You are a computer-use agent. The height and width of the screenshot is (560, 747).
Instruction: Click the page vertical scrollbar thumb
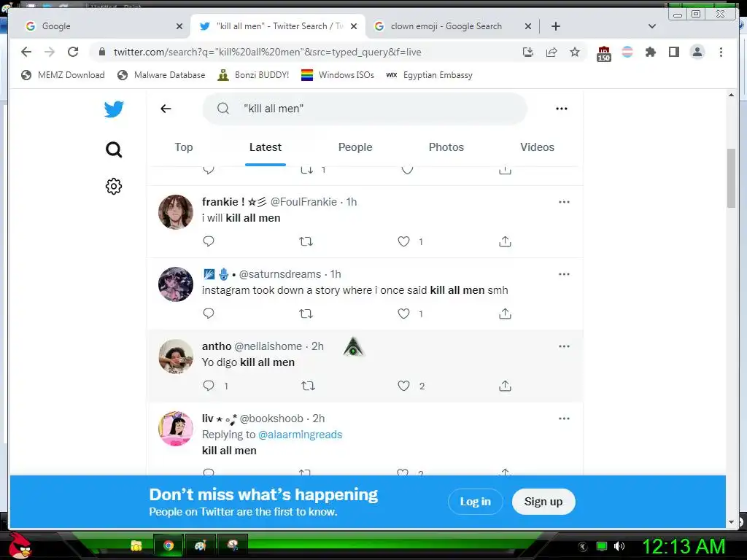point(731,178)
